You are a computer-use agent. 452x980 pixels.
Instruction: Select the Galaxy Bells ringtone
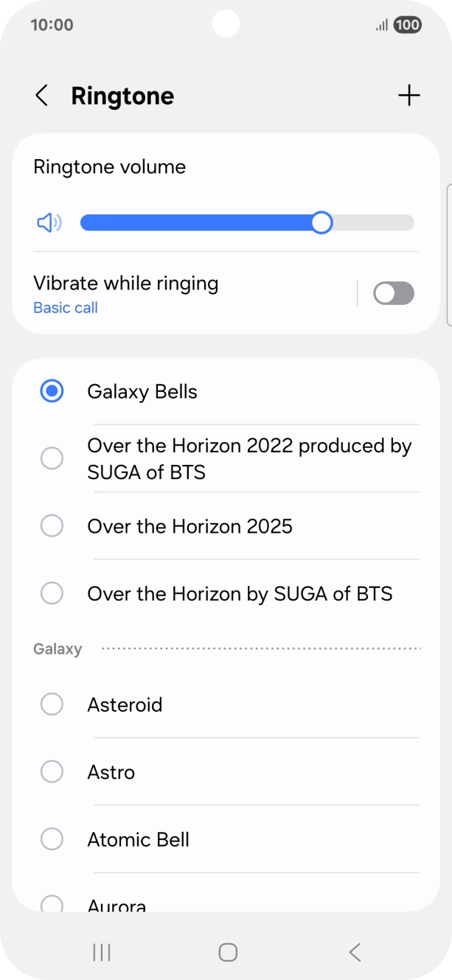point(142,391)
